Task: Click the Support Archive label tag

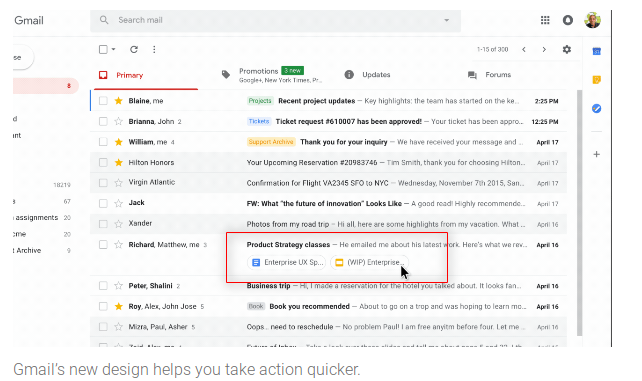Action: [x=271, y=142]
